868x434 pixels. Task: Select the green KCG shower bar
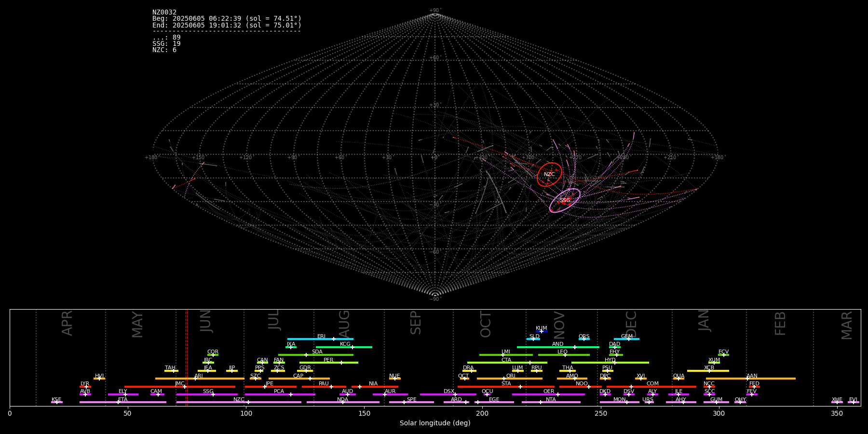tap(344, 347)
